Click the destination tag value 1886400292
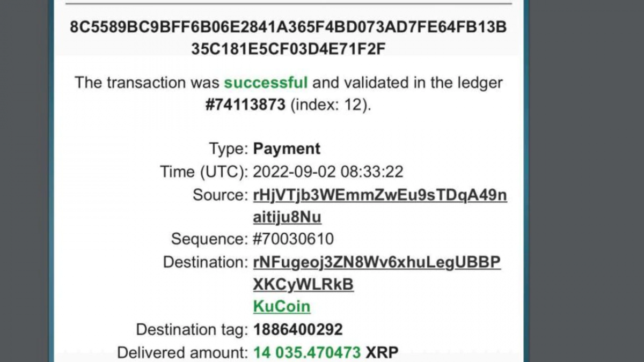644x362 pixels. click(x=297, y=329)
